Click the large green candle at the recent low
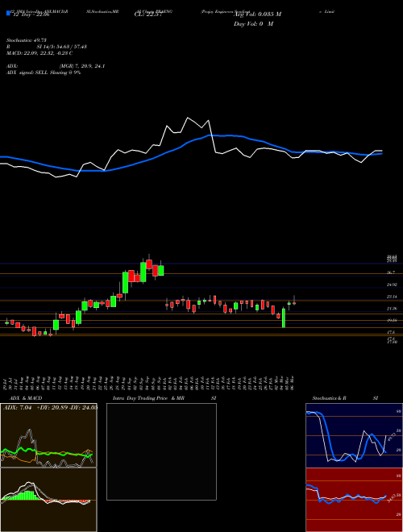The width and height of the screenshot is (403, 532). click(283, 318)
